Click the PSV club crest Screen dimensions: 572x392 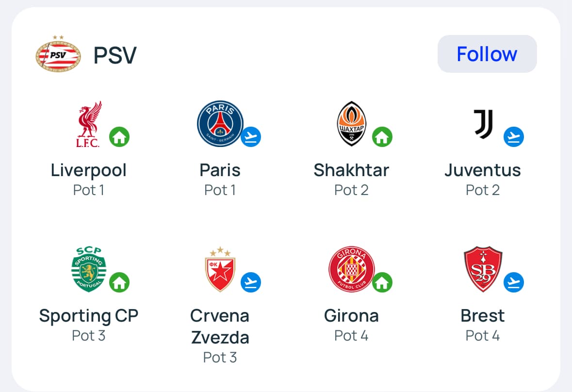pyautogui.click(x=58, y=54)
